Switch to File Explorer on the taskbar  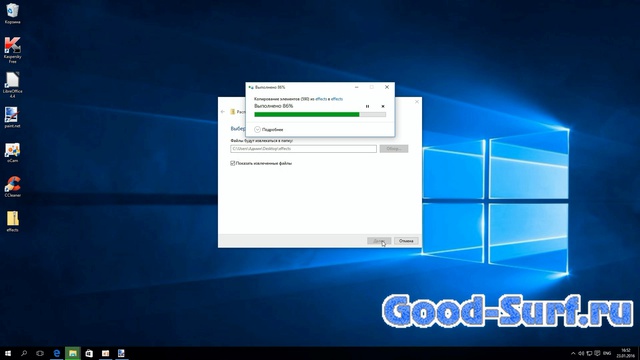73,353
